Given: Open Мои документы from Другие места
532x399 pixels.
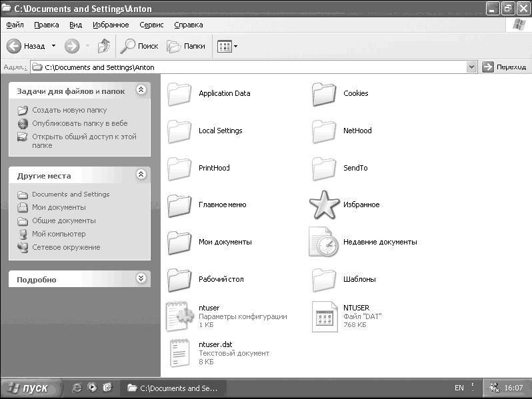Looking at the screenshot, I should click(x=59, y=207).
